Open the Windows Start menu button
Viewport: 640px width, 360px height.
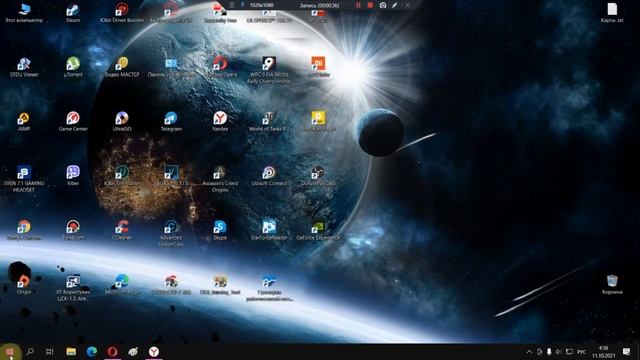coord(10,351)
